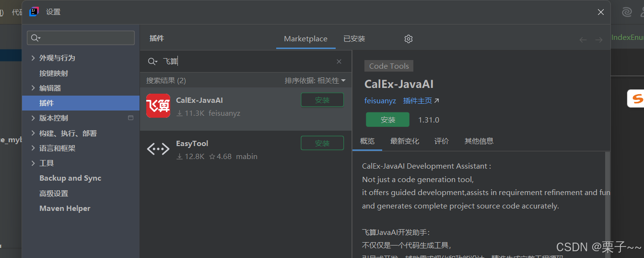Click the EasyTool plugin icon
The image size is (644, 258).
click(x=158, y=149)
